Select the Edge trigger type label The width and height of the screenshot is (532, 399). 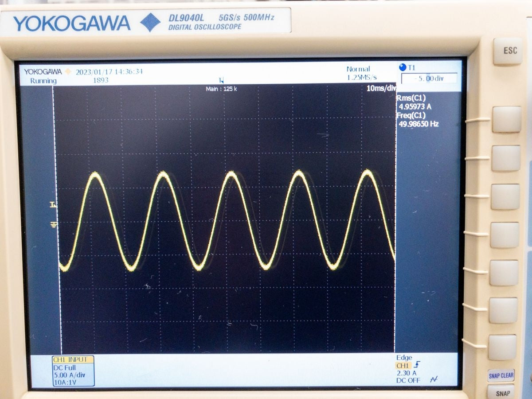[404, 358]
